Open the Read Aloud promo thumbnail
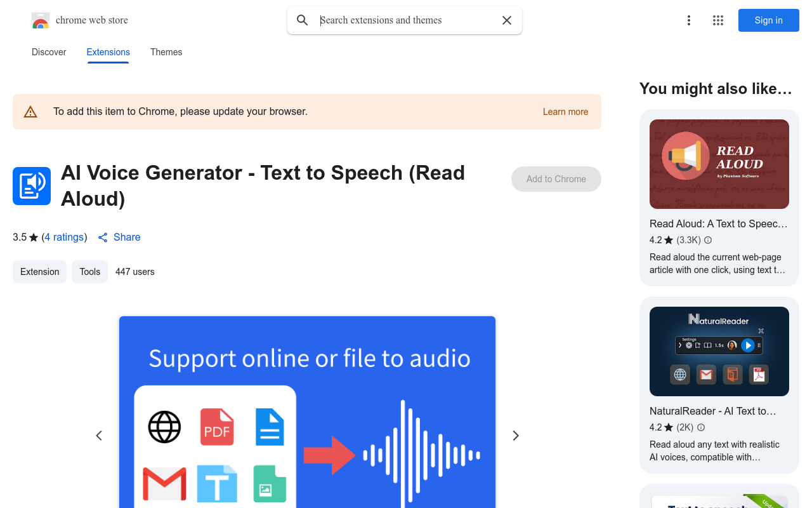 tap(719, 164)
